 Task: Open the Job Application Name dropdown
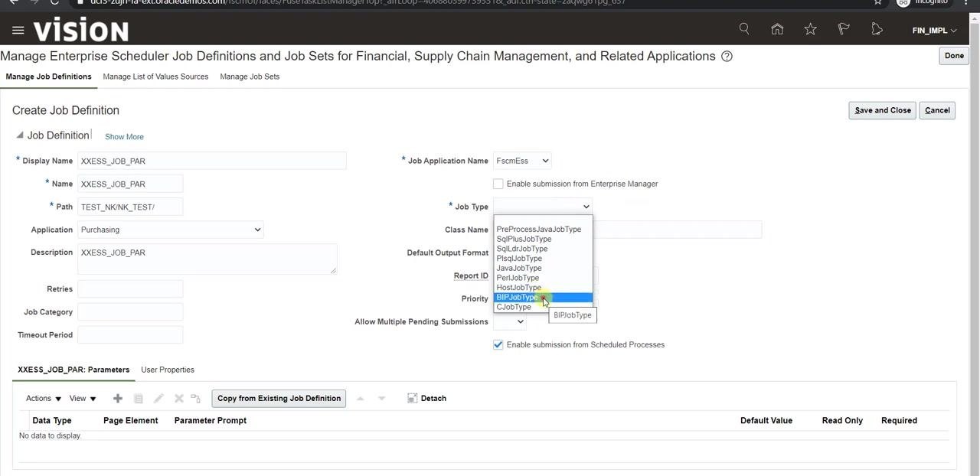pyautogui.click(x=522, y=161)
